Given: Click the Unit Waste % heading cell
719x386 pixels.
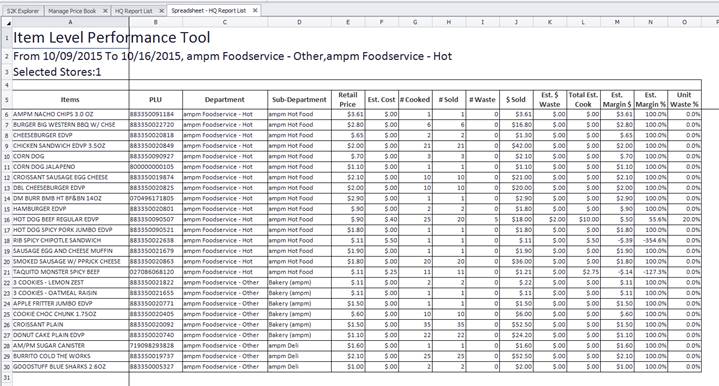Looking at the screenshot, I should [684, 99].
